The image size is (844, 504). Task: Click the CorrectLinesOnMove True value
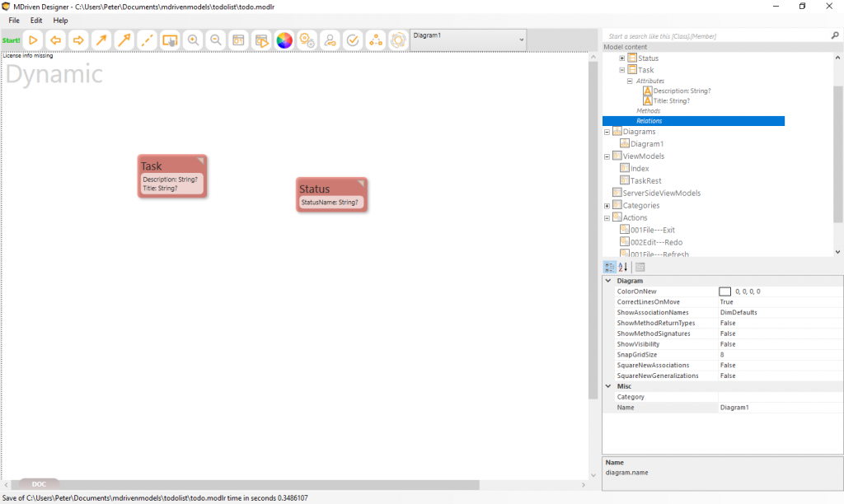781,301
